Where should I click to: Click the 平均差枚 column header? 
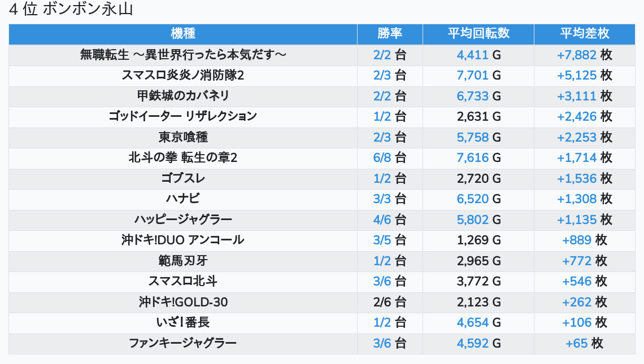(x=584, y=34)
